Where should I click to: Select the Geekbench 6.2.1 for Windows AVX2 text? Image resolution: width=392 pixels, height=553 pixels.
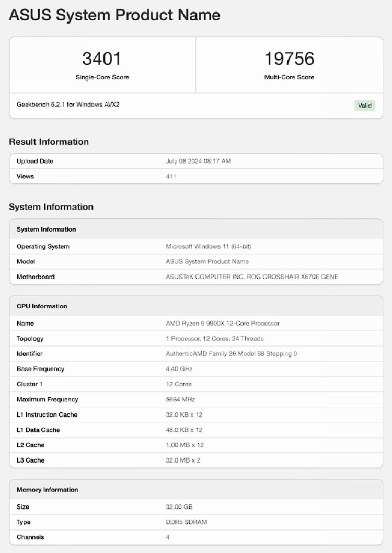(68, 105)
